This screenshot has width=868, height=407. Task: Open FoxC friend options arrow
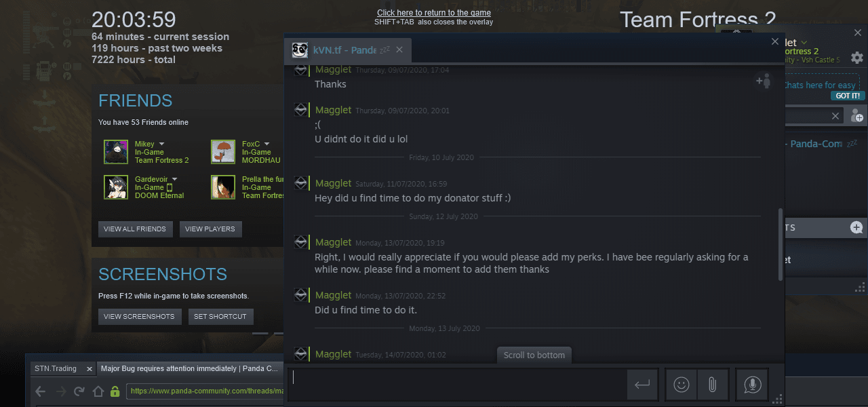pos(267,144)
